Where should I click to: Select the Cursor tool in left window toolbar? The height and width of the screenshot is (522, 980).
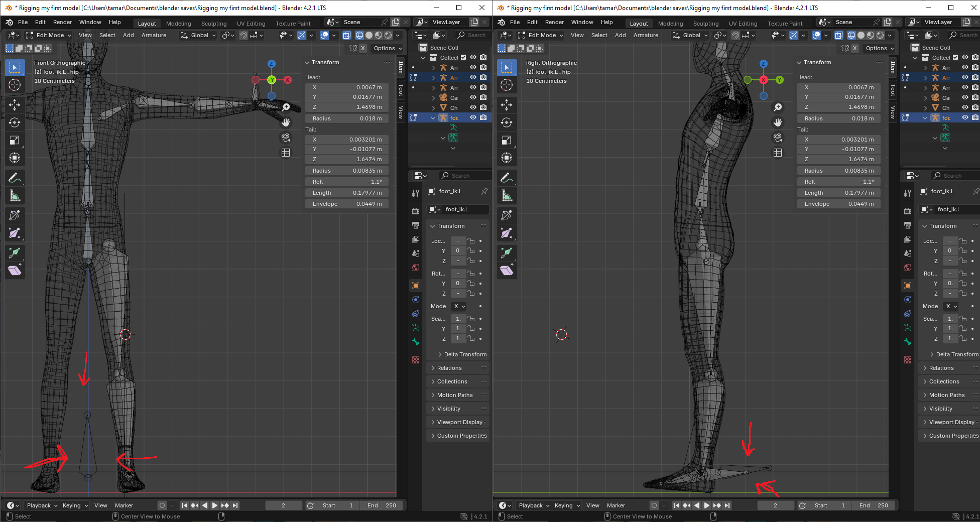point(15,85)
